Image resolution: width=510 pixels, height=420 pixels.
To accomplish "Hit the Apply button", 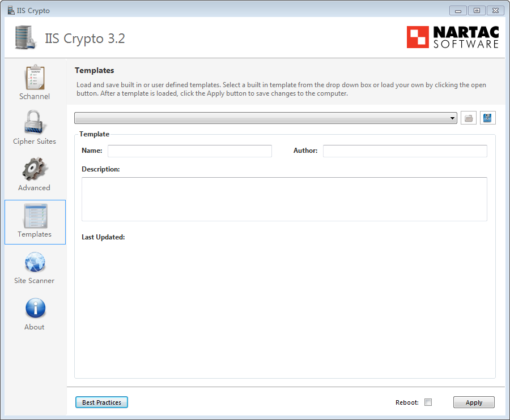I will click(474, 402).
